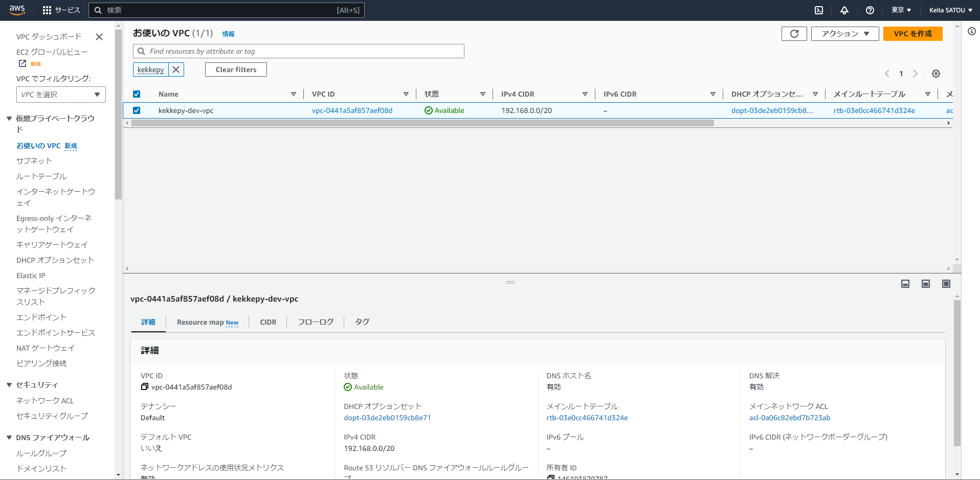Go to the next results page
Screen dimensions: 980x480
[916, 74]
